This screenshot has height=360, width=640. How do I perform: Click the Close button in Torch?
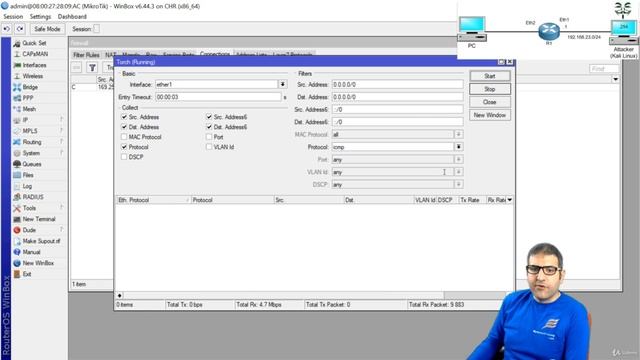pyautogui.click(x=490, y=102)
